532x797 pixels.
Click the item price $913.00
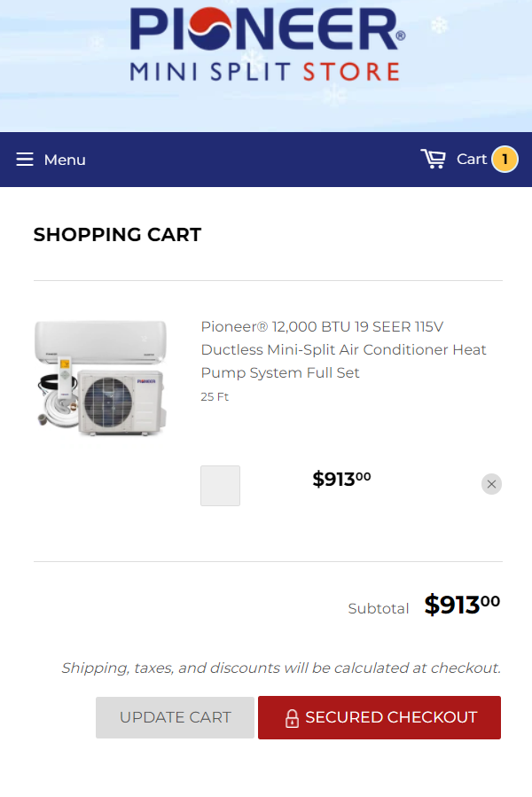(341, 480)
